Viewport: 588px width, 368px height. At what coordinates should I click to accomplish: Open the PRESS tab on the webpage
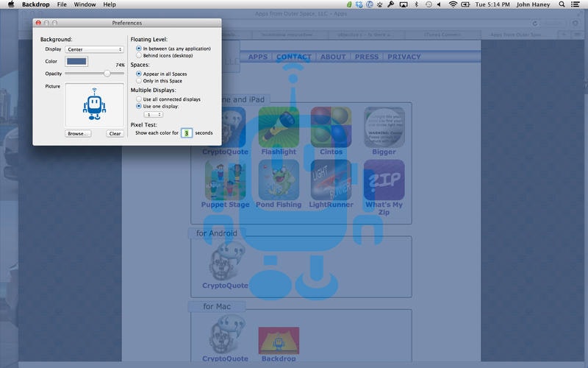tap(367, 57)
